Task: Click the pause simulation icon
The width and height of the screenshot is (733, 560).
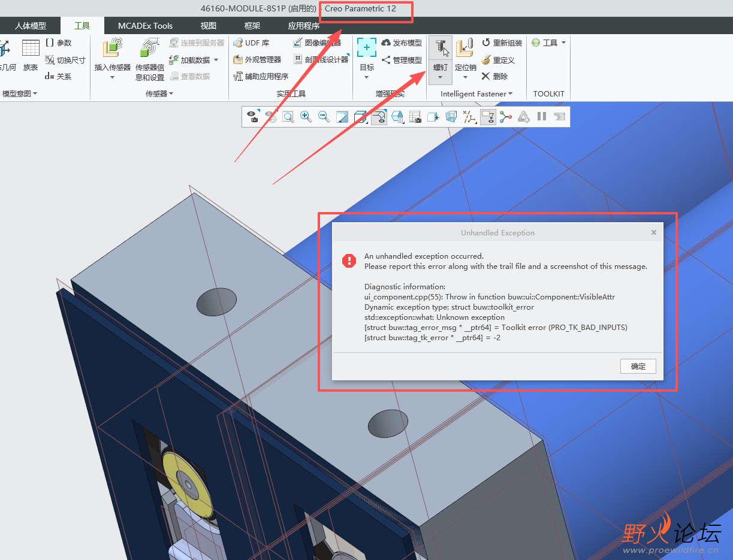Action: (542, 117)
